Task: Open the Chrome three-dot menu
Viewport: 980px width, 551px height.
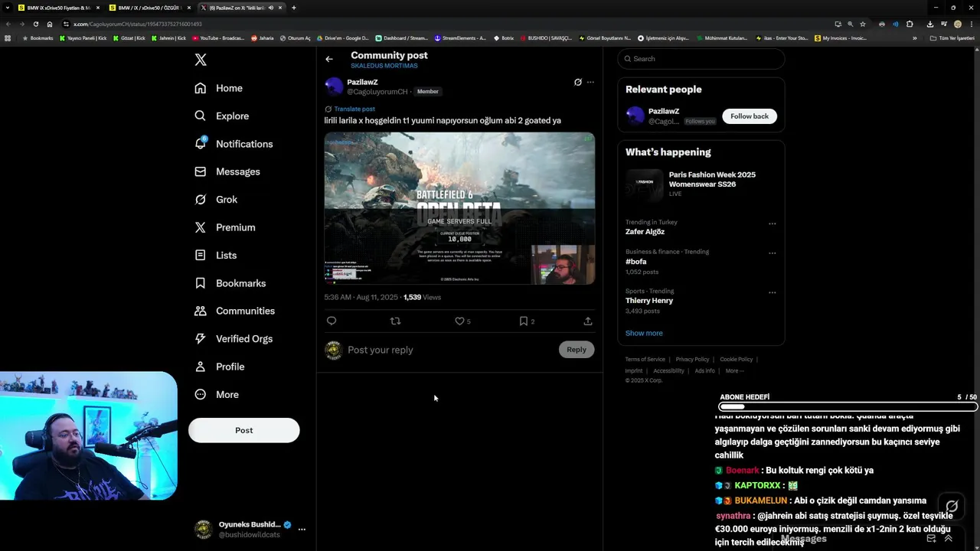Action: 971,24
